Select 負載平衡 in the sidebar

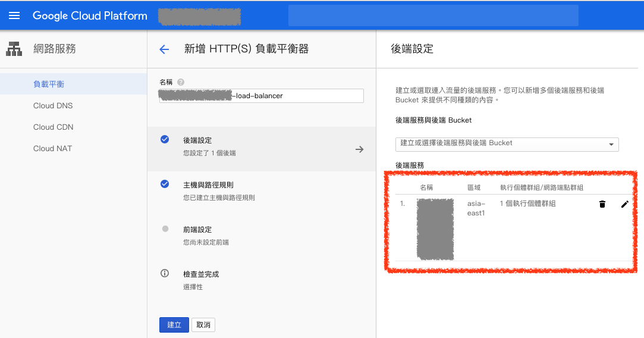[49, 84]
